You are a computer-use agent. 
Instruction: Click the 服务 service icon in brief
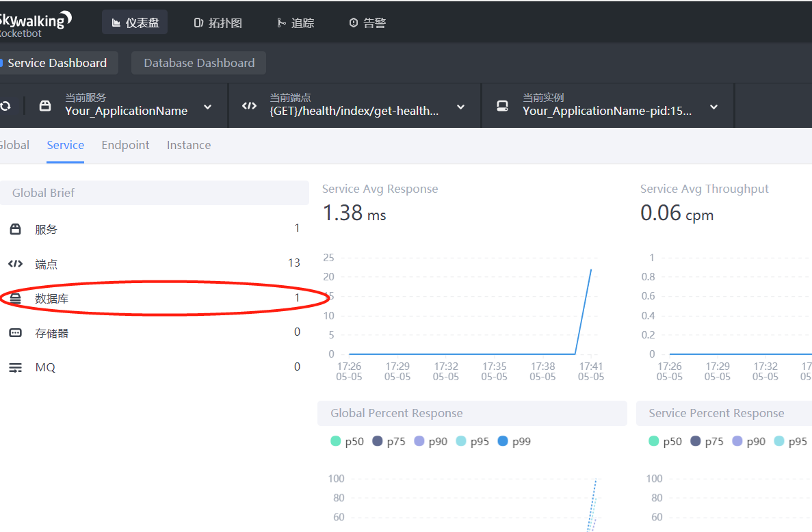coord(16,229)
